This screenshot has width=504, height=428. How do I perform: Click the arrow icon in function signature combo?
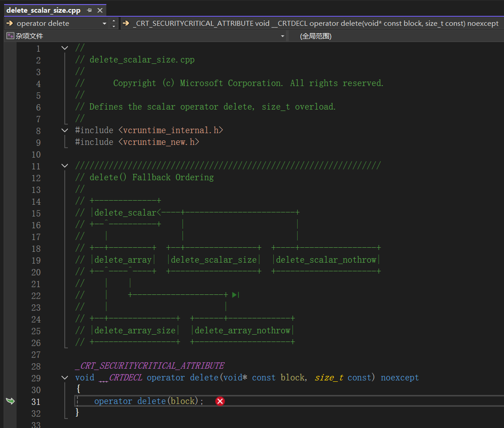click(x=126, y=23)
